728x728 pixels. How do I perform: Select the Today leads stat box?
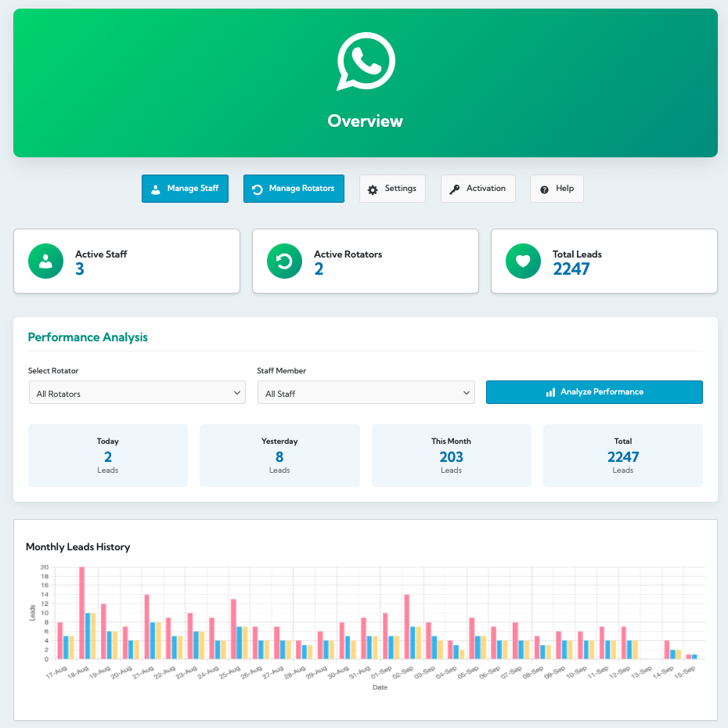tap(108, 456)
